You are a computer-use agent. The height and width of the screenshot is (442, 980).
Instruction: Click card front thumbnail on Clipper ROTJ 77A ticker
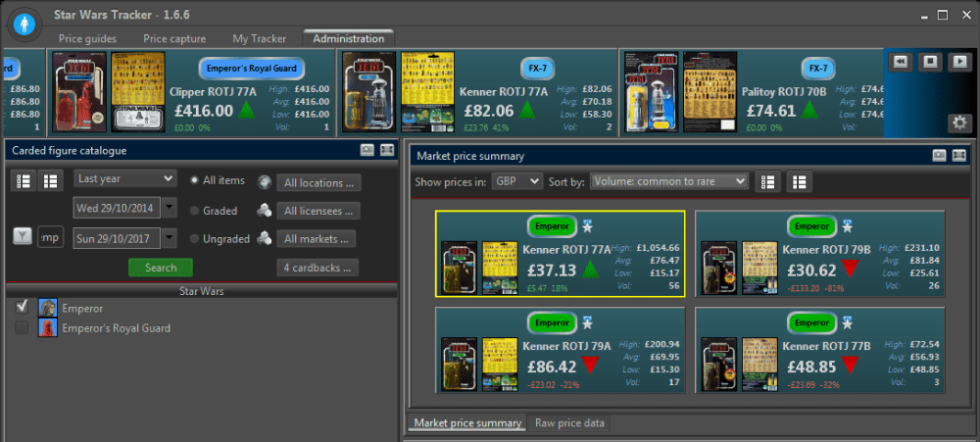point(79,91)
